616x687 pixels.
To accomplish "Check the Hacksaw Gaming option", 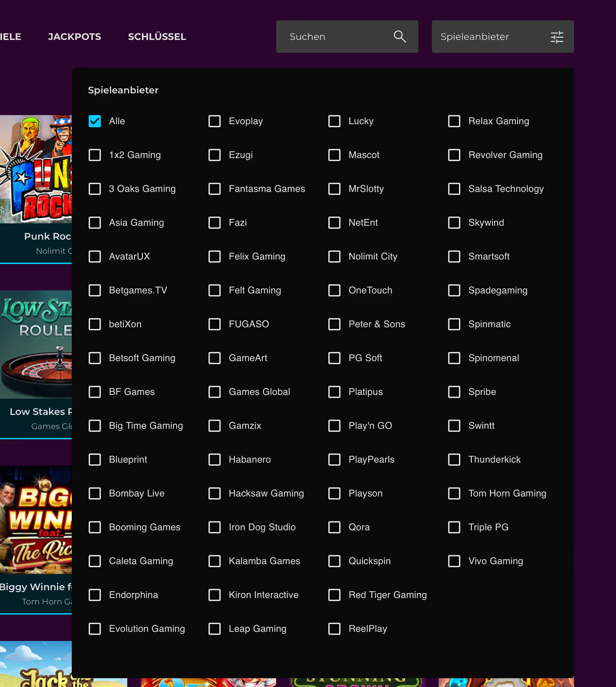I will click(215, 493).
